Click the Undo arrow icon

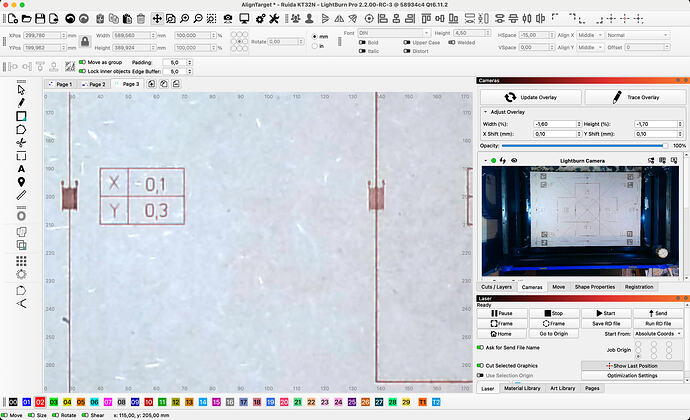coord(70,18)
